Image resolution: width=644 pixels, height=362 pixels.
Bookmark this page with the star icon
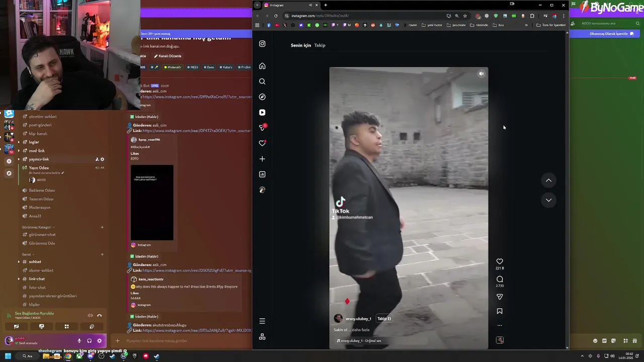[x=465, y=16]
